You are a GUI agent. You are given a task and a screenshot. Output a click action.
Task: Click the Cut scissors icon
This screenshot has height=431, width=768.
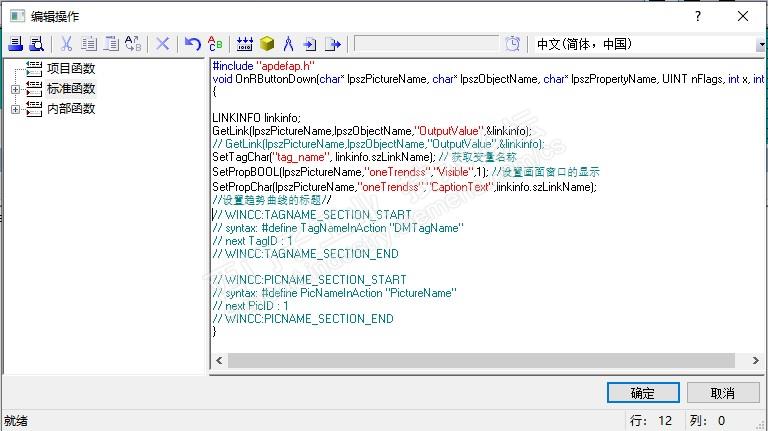pos(66,44)
